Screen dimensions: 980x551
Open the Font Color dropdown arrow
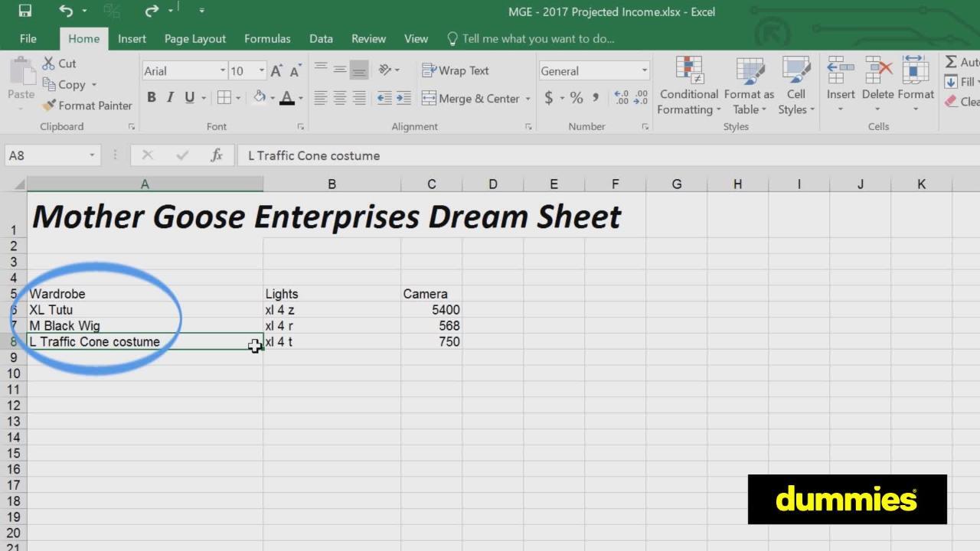(300, 98)
